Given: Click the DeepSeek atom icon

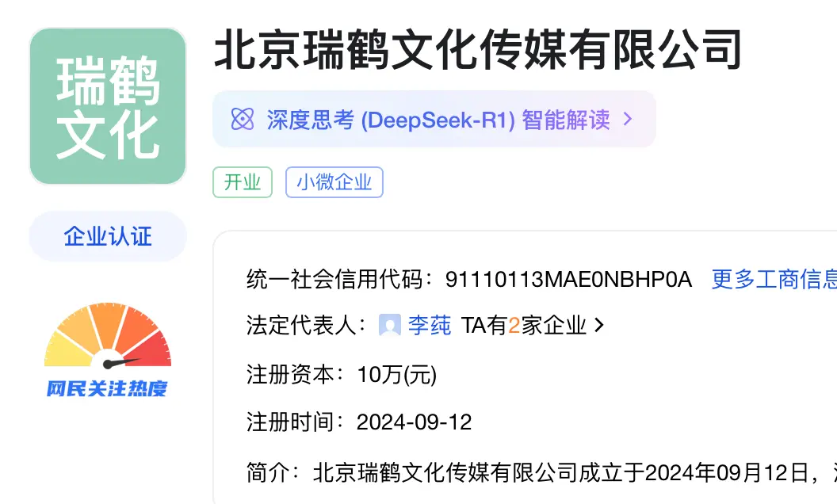Looking at the screenshot, I should (243, 119).
